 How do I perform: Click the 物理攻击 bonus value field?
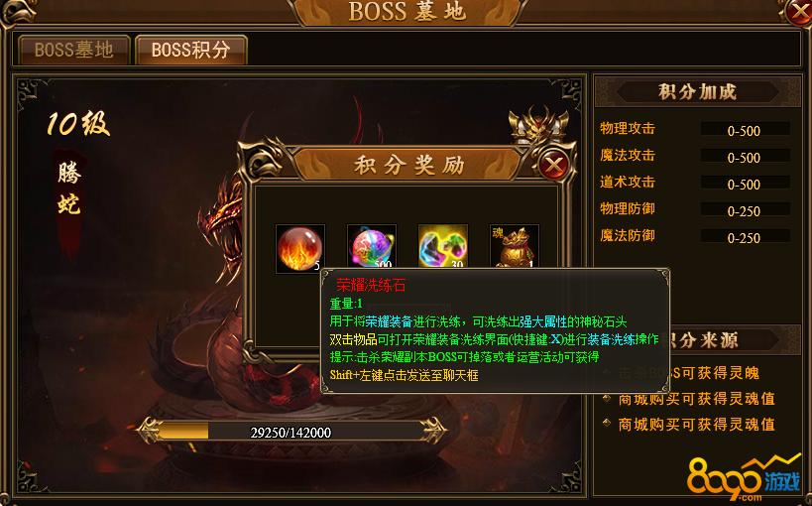pyautogui.click(x=746, y=130)
